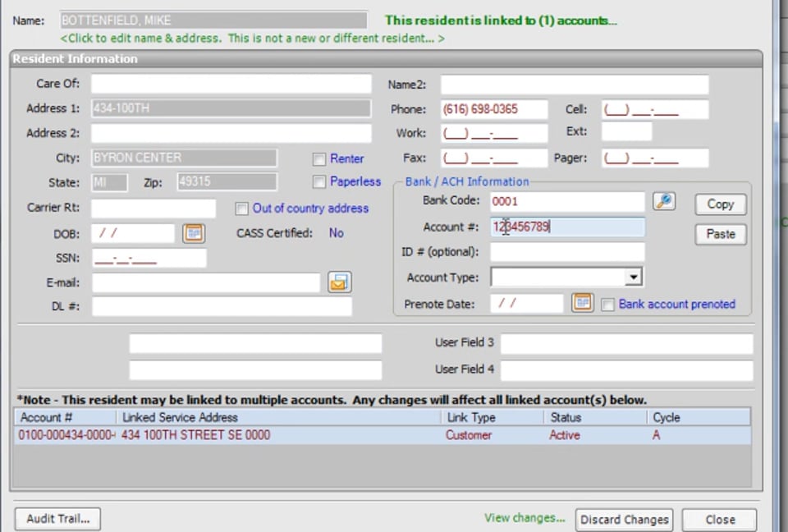This screenshot has width=788, height=532.
Task: Click the Cycle column header
Action: (699, 417)
